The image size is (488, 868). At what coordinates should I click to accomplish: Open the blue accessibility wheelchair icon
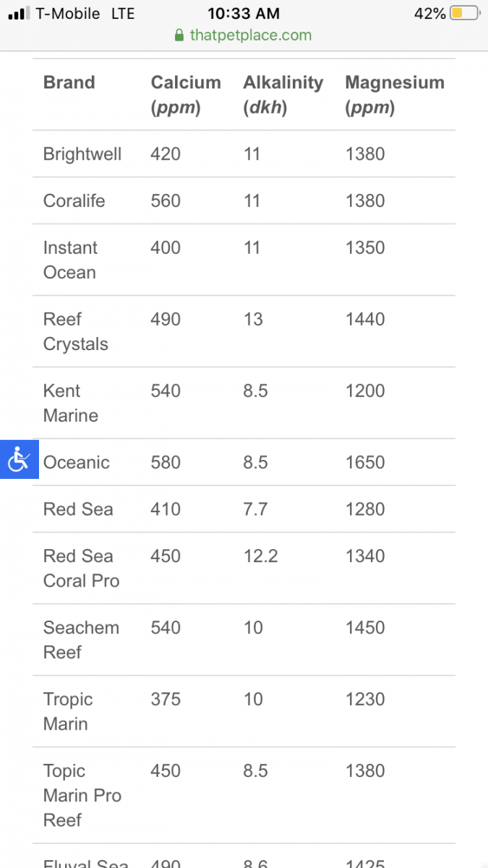click(19, 459)
